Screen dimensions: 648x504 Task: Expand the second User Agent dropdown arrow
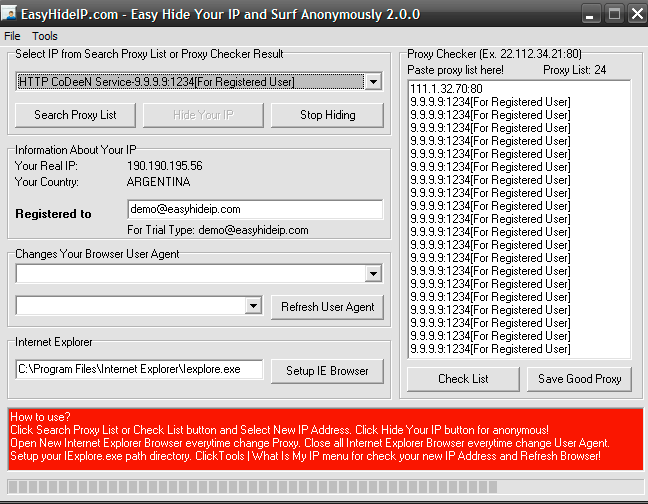point(253,306)
